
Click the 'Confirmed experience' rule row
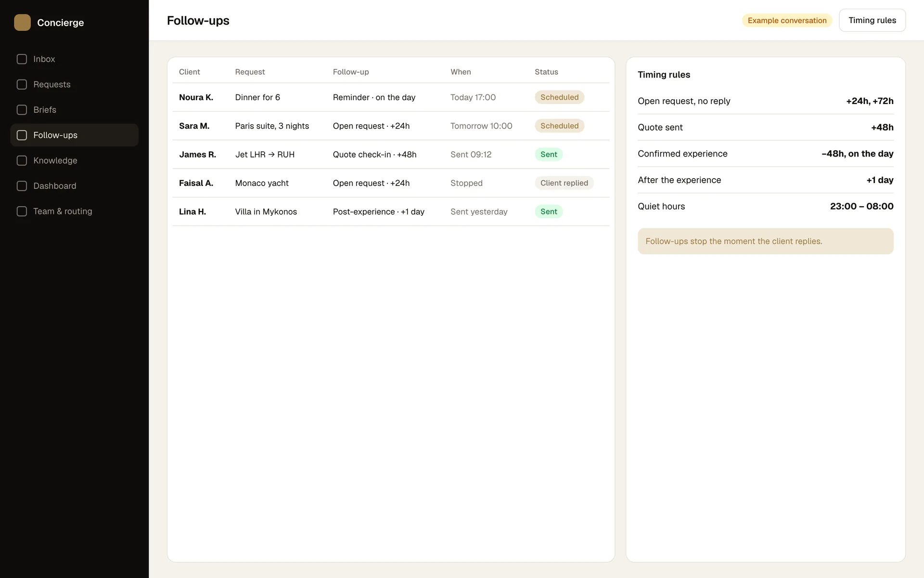tap(765, 154)
